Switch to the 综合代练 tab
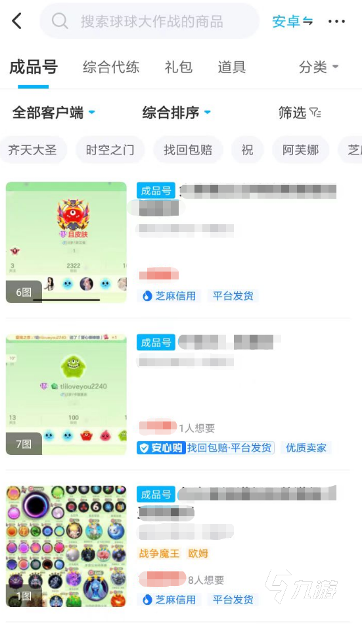The height and width of the screenshot is (624, 364). [x=111, y=67]
